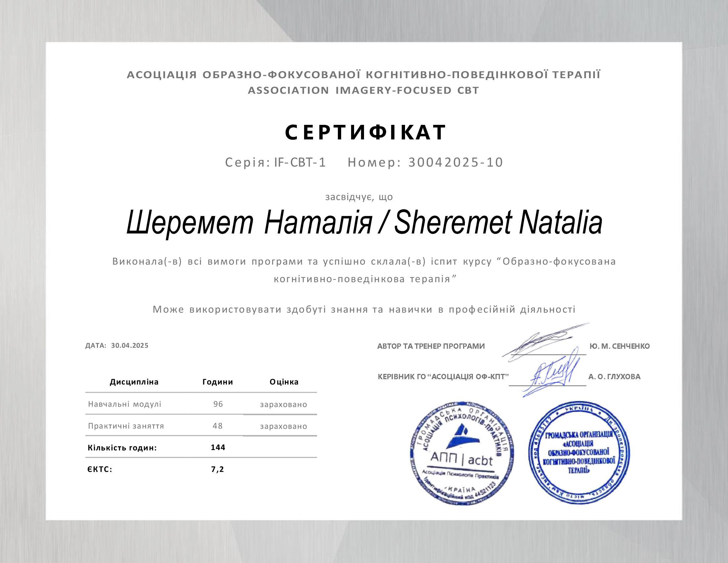Viewport: 728px width, 563px height.
Task: Expand the Дисципліна column header
Action: tap(135, 383)
